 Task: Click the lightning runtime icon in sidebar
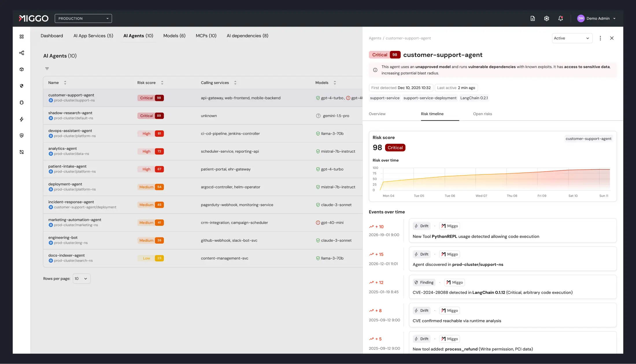pyautogui.click(x=22, y=119)
